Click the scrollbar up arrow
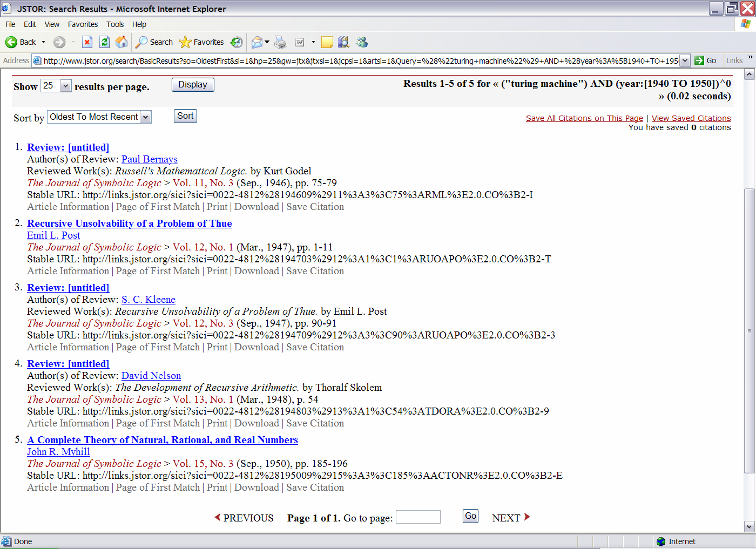This screenshot has width=756, height=549. pos(749,75)
